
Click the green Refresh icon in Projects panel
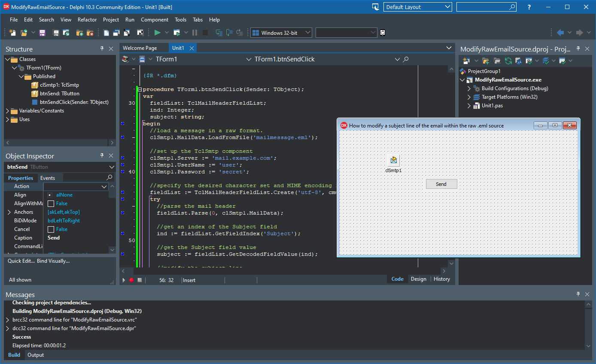point(508,61)
